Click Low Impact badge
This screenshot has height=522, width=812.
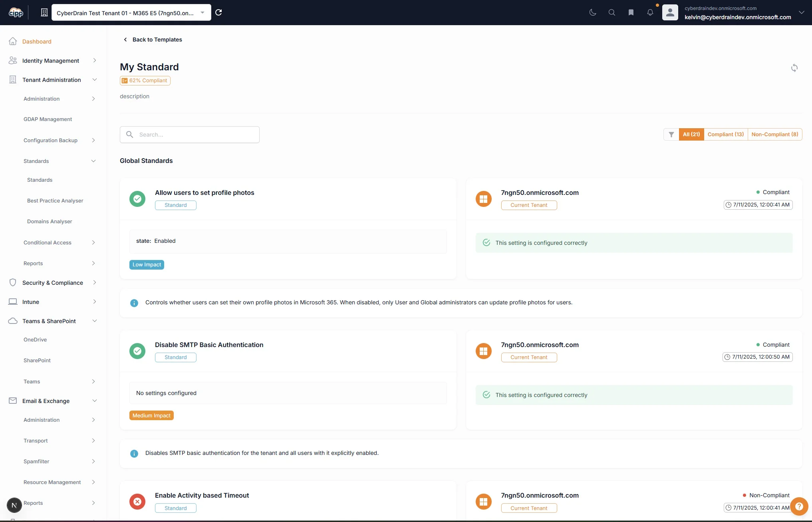(x=147, y=265)
